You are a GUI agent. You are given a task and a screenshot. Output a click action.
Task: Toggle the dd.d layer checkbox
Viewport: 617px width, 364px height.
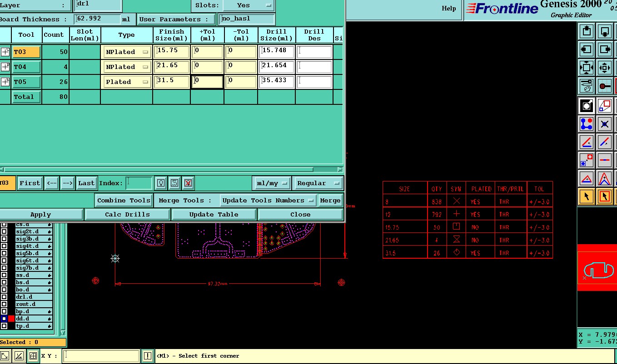4,319
